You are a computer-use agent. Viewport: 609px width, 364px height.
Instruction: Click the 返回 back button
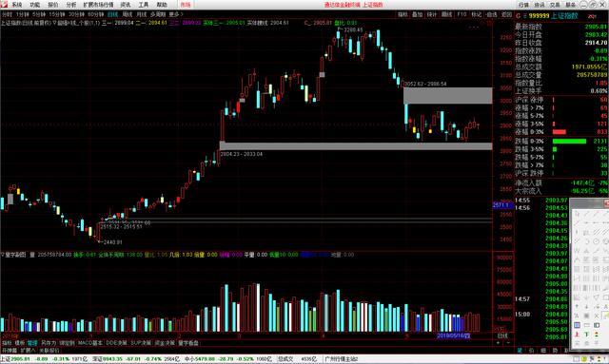coord(506,14)
